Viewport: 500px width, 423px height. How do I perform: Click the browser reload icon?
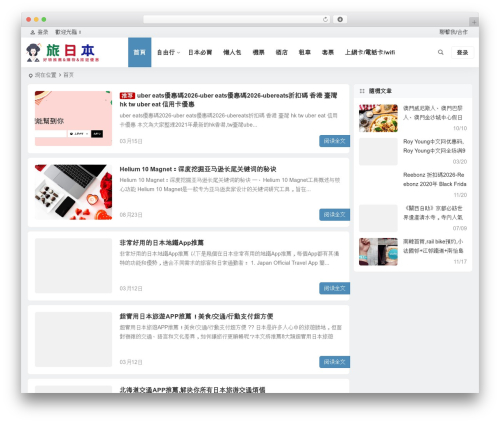[x=325, y=19]
